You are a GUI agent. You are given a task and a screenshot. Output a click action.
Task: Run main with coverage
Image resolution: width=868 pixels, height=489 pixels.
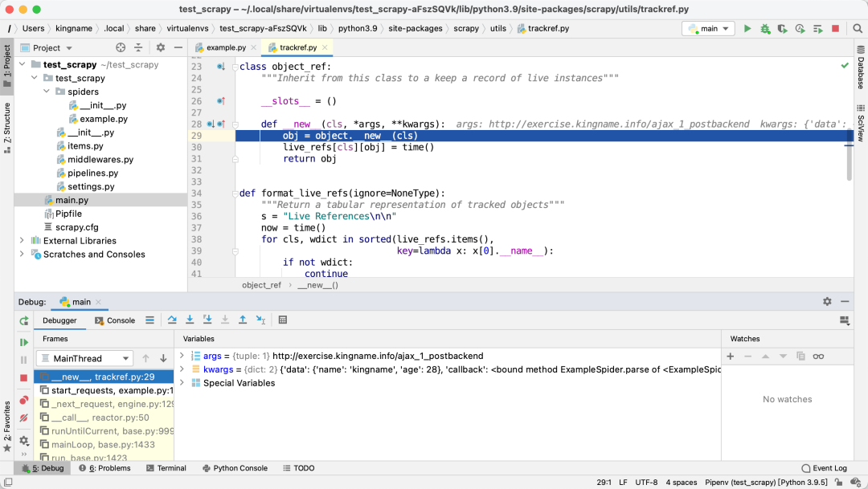coord(782,29)
